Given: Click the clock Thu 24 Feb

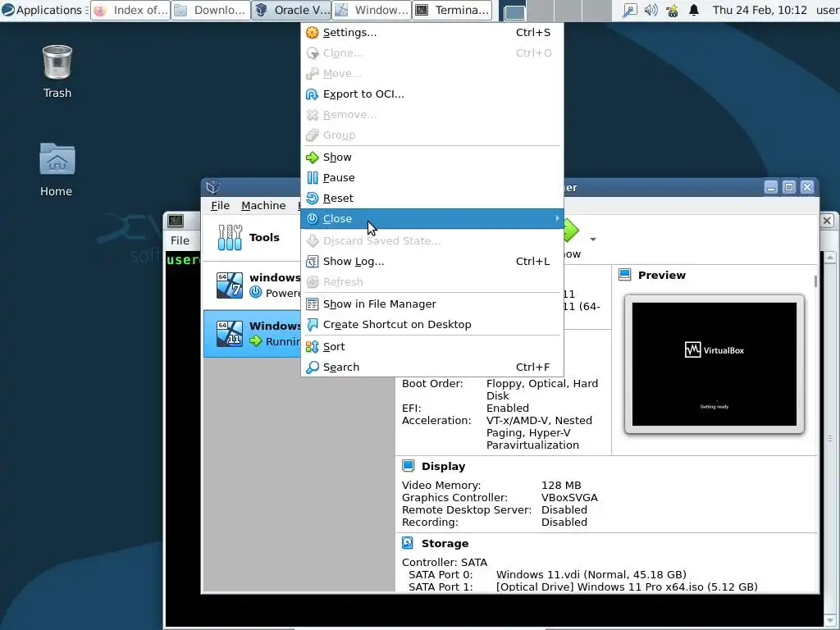Looking at the screenshot, I should (760, 10).
